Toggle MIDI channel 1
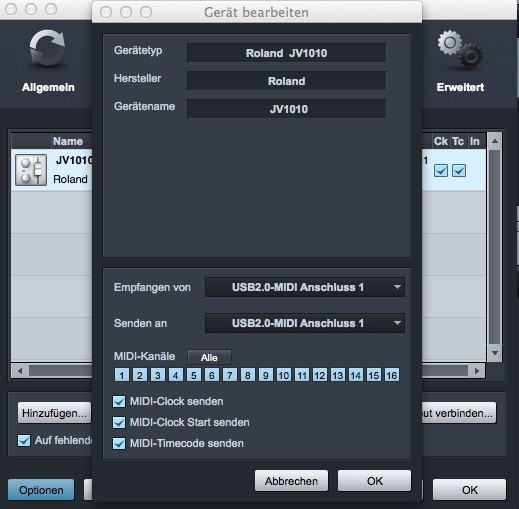The height and width of the screenshot is (509, 519). point(122,375)
